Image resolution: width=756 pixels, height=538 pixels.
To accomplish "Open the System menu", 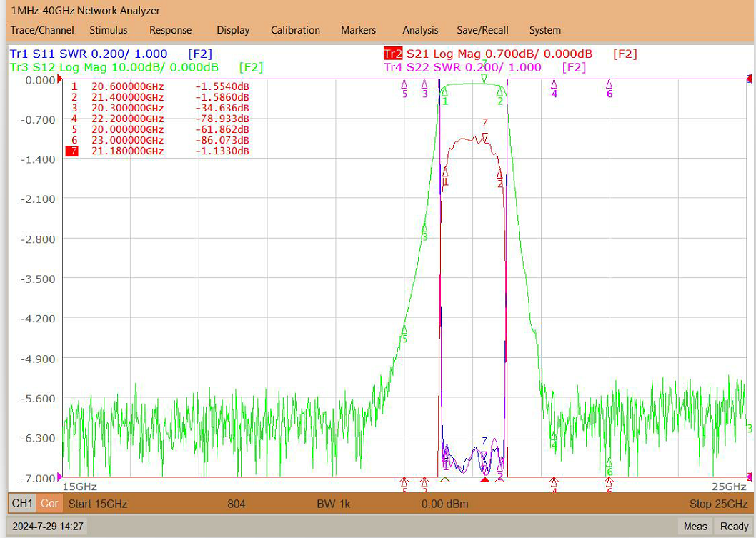I will [x=544, y=30].
